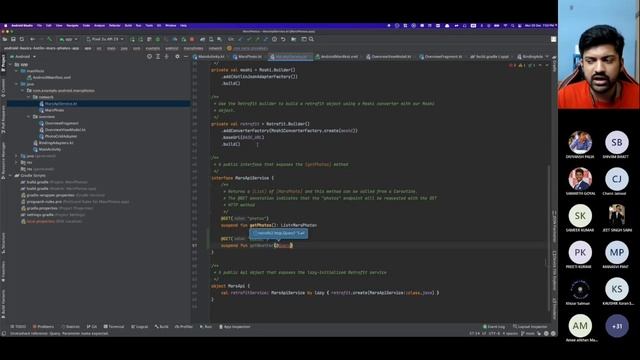Switch to the OverviewFragment.kt editor tab
Screen dimensions: 640x360
[441, 57]
